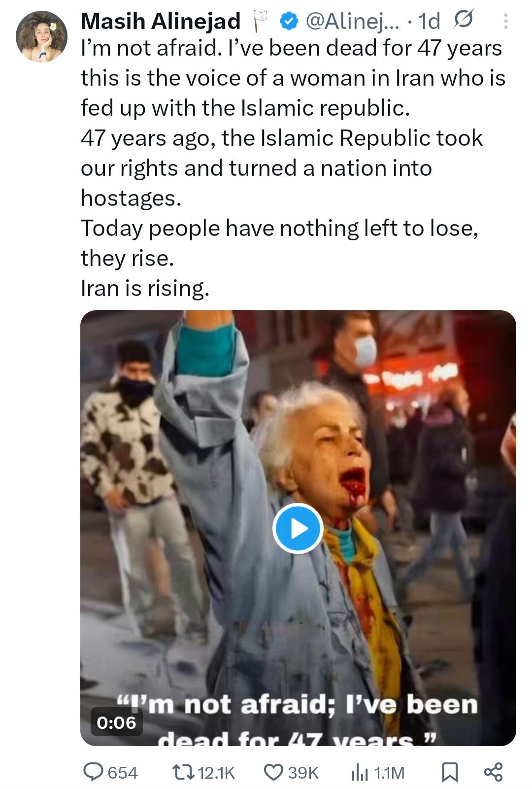The width and height of the screenshot is (532, 789).
Task: Click the 39K likes count
Action: tap(303, 772)
